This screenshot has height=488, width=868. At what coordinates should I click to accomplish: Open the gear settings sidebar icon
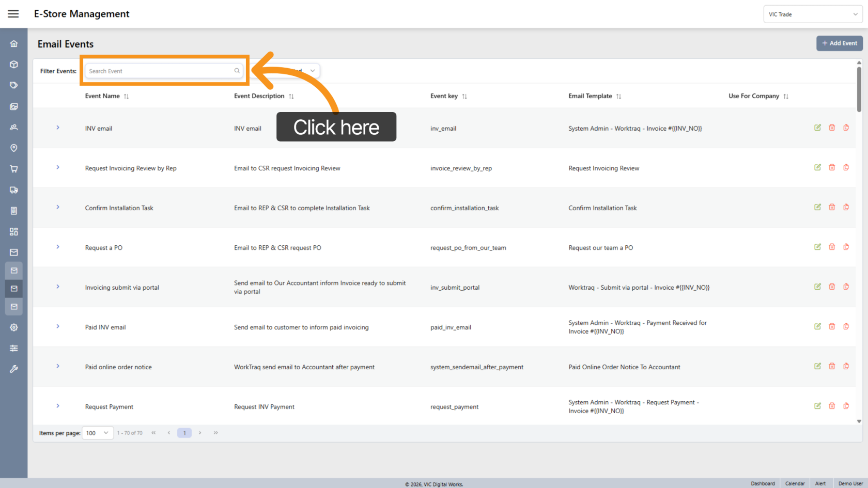click(x=14, y=327)
